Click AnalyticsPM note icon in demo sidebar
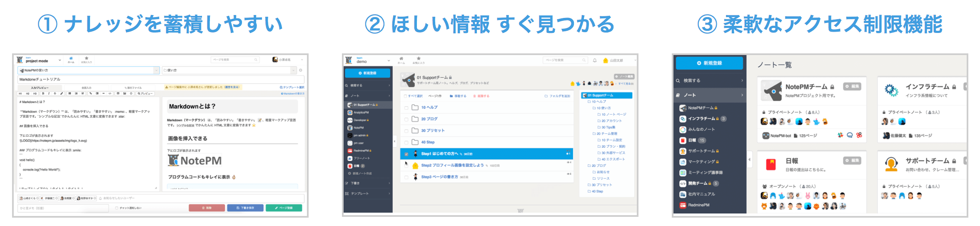The height and width of the screenshot is (226, 980). coord(350,113)
